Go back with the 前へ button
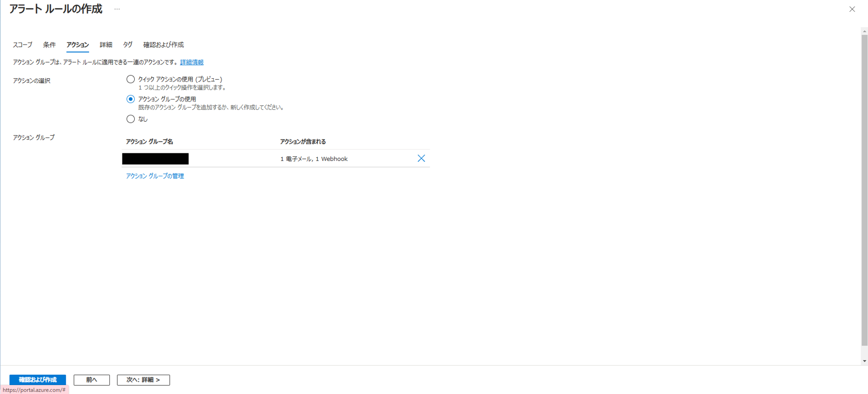 click(x=92, y=380)
